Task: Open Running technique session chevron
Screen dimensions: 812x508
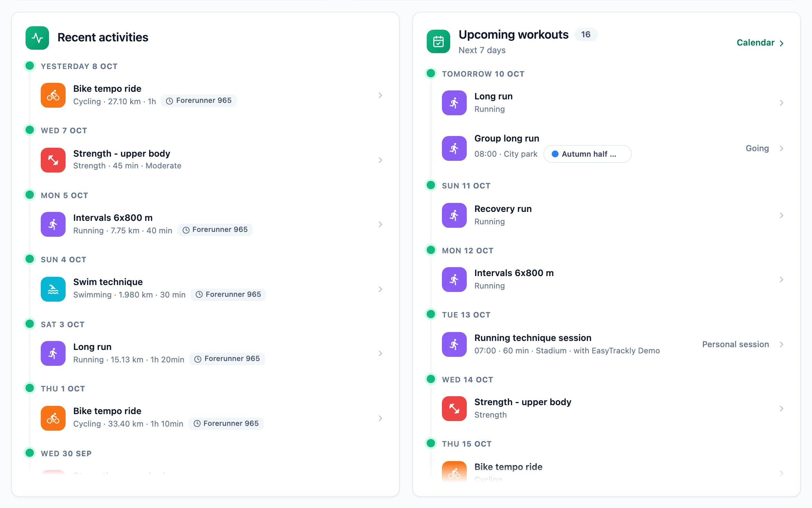Action: click(781, 344)
